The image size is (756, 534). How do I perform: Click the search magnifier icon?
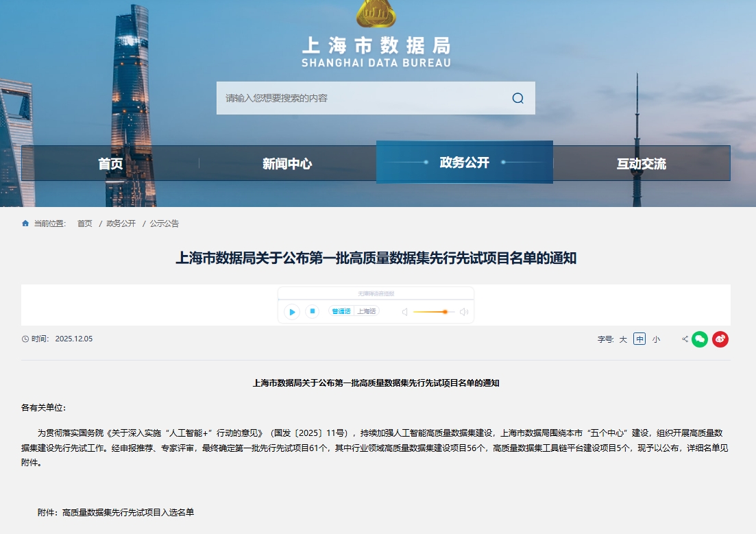pos(517,98)
